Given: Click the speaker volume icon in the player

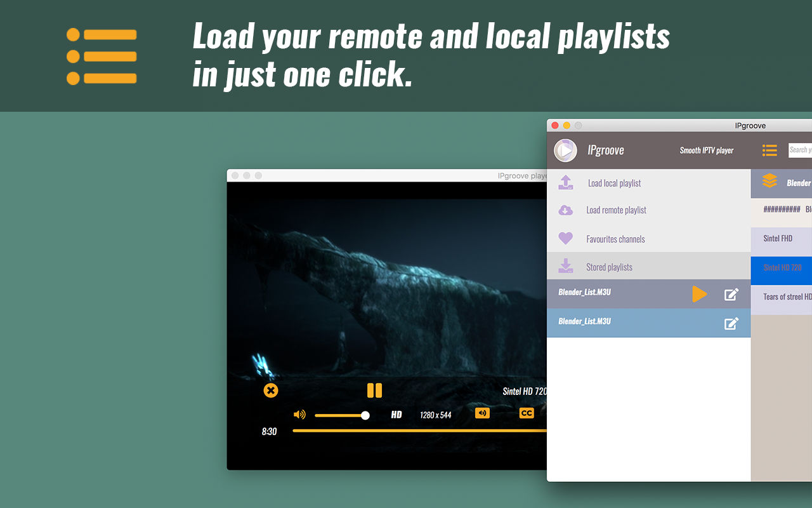Looking at the screenshot, I should (299, 415).
